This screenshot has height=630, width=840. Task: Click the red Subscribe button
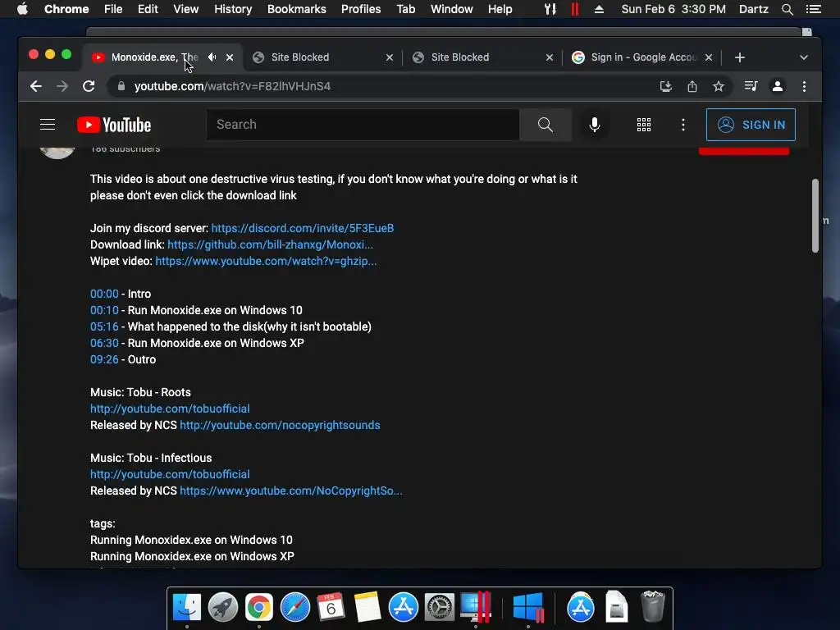pyautogui.click(x=743, y=151)
